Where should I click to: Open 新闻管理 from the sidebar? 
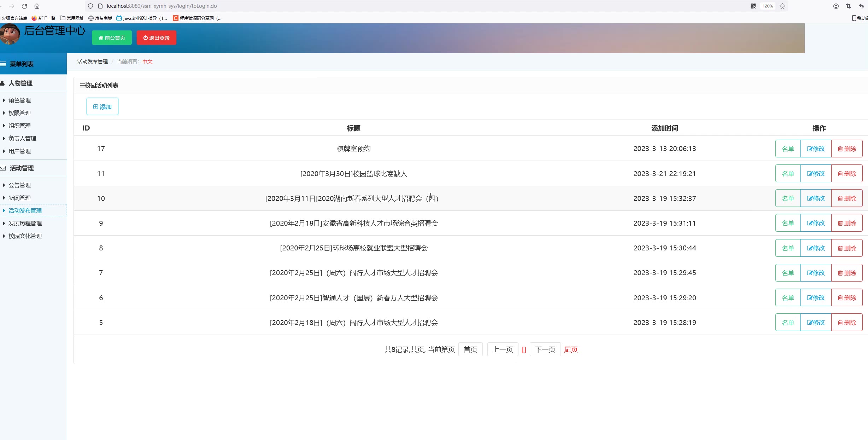click(19, 198)
